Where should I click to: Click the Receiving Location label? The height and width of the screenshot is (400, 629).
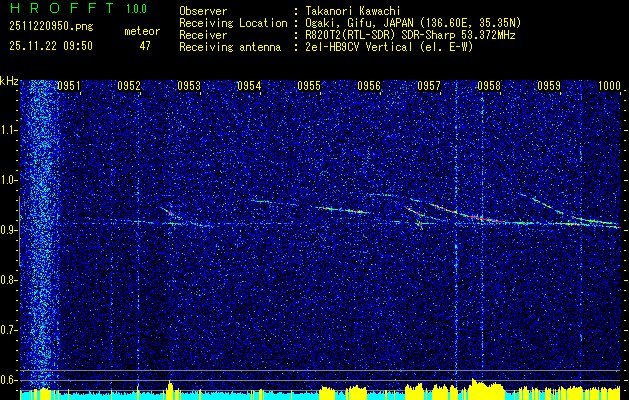coord(233,23)
